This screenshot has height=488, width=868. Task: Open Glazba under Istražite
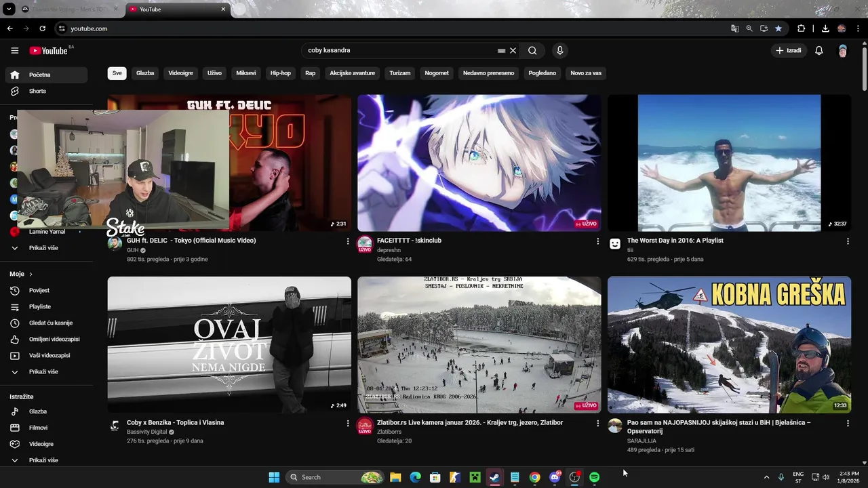pyautogui.click(x=47, y=411)
